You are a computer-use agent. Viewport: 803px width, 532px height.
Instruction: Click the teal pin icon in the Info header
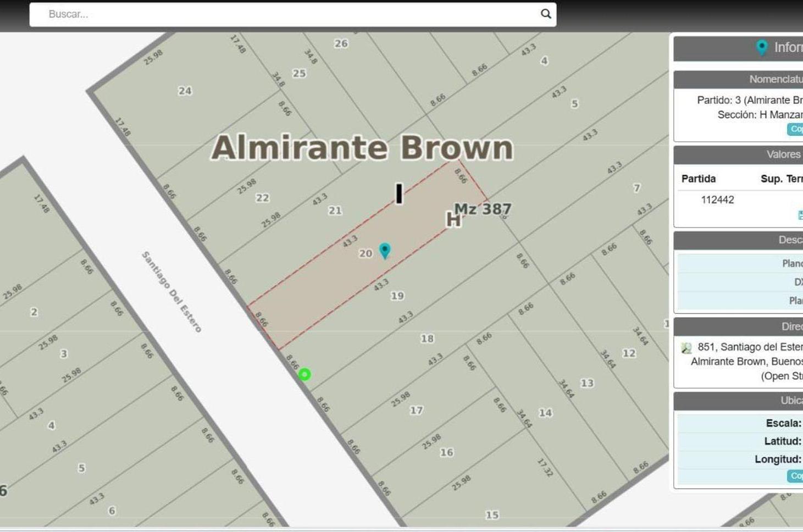pos(762,47)
